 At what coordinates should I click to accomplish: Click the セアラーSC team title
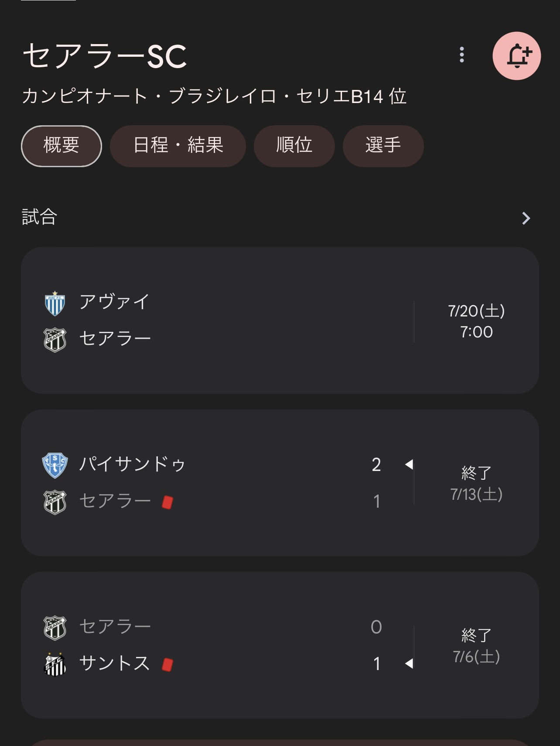click(105, 56)
